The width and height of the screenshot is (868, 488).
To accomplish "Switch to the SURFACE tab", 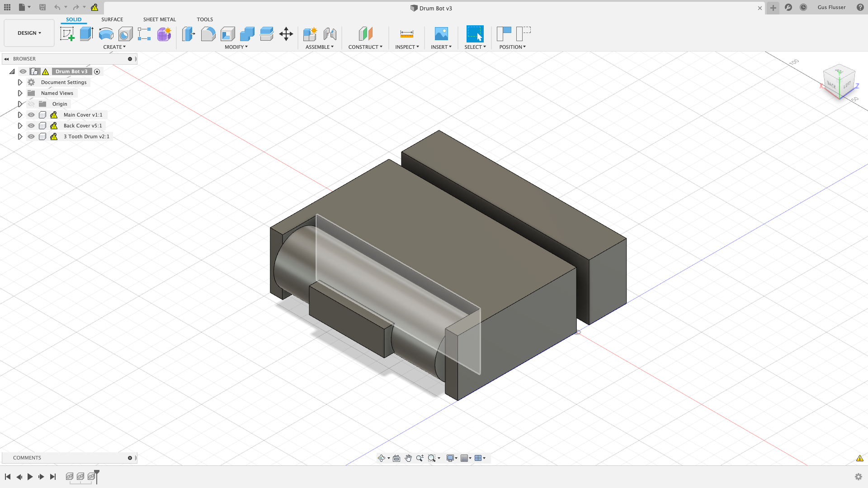I will [x=112, y=19].
